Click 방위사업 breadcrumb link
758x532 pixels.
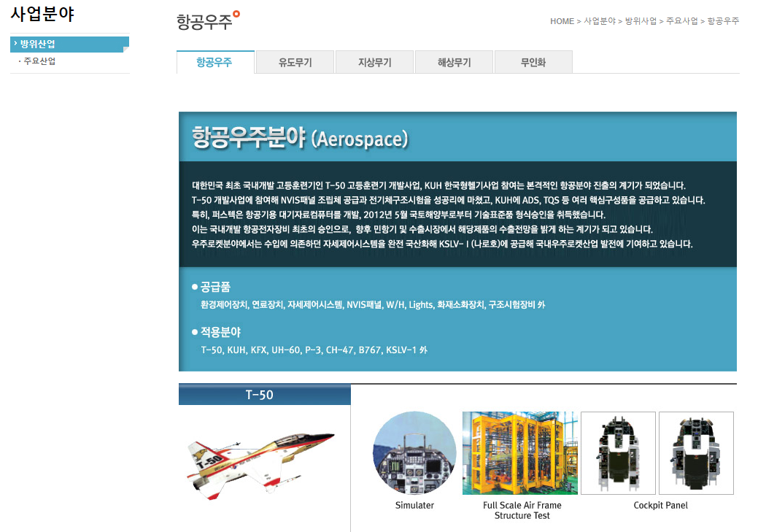641,21
